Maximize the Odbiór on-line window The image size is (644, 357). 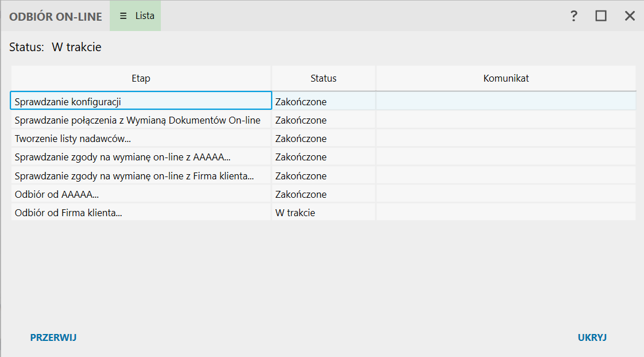[601, 16]
